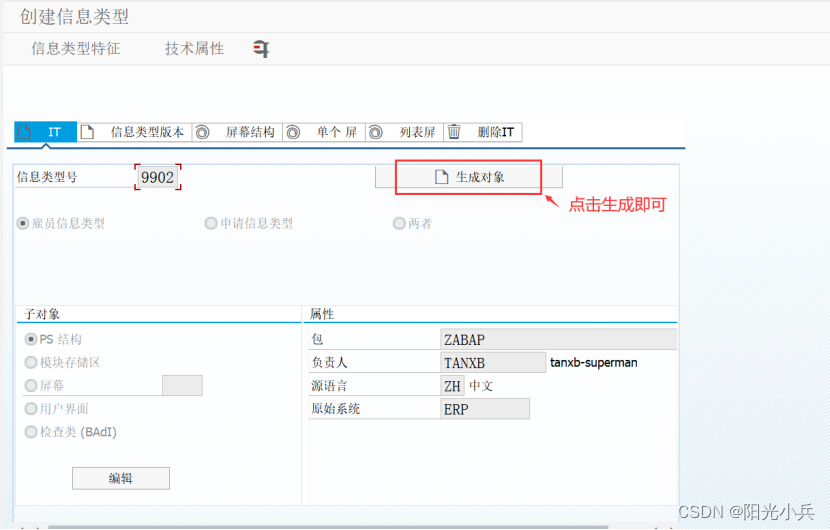The width and height of the screenshot is (830, 530).
Task: Click the 创建信息类型 window title
Action: click(75, 16)
